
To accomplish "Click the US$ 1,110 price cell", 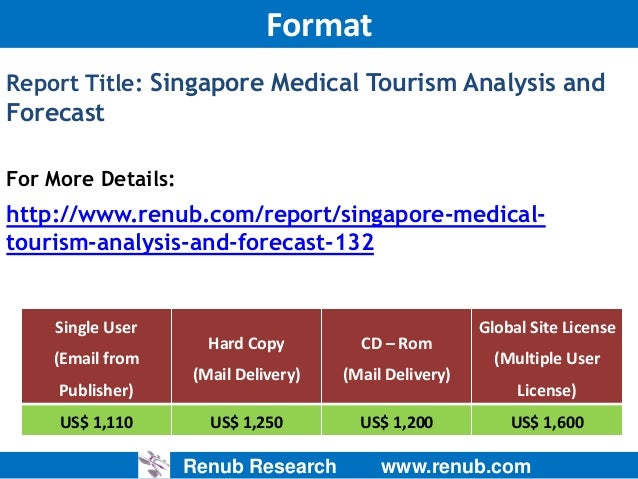I will [96, 420].
